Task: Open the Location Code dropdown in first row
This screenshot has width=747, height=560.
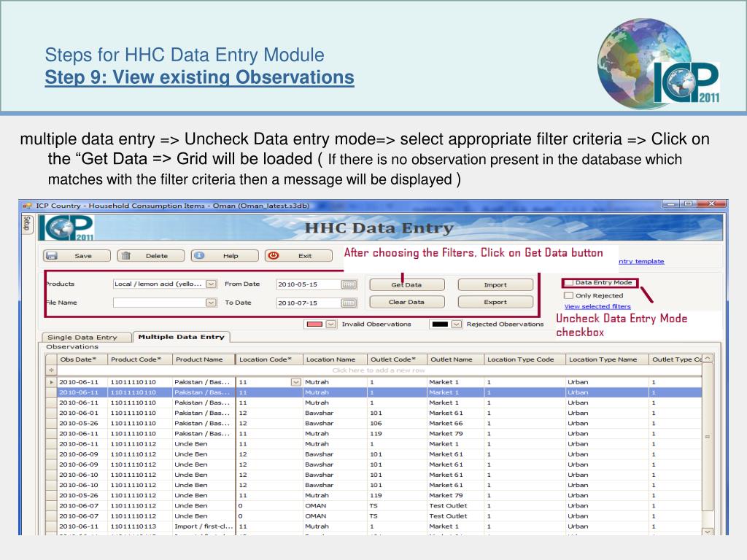Action: coord(295,382)
